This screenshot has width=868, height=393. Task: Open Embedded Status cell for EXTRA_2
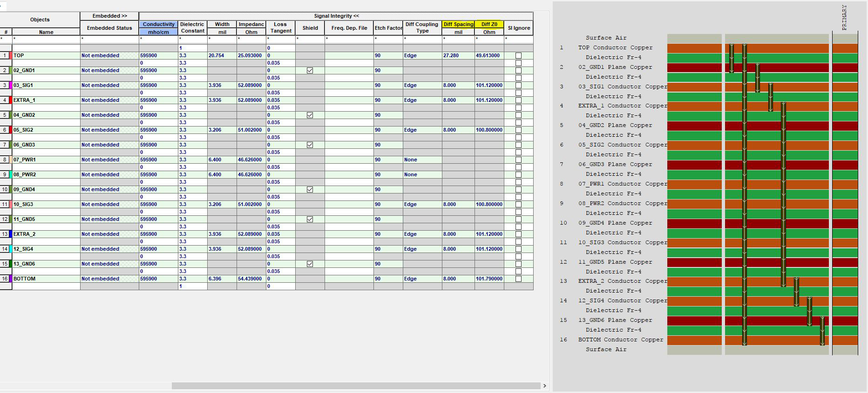coord(109,234)
